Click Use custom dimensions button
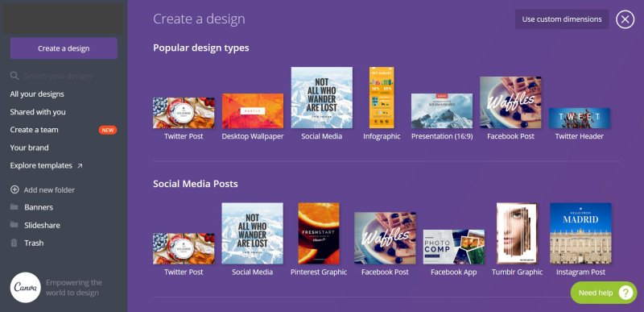 [562, 19]
